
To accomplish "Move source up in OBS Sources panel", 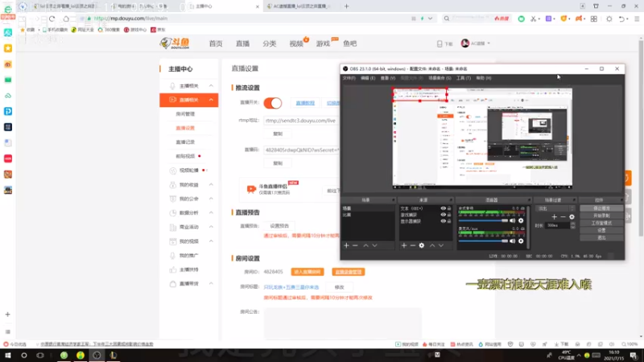I will tap(432, 245).
